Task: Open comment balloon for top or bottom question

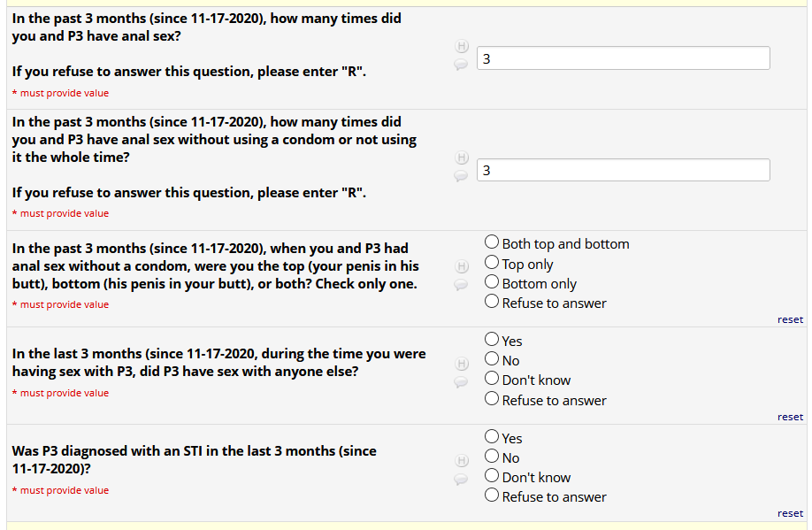Action: (x=461, y=284)
